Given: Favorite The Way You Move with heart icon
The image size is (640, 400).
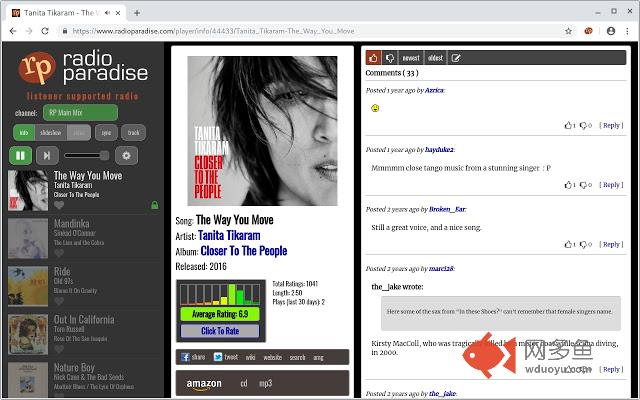Looking at the screenshot, I should [60, 205].
